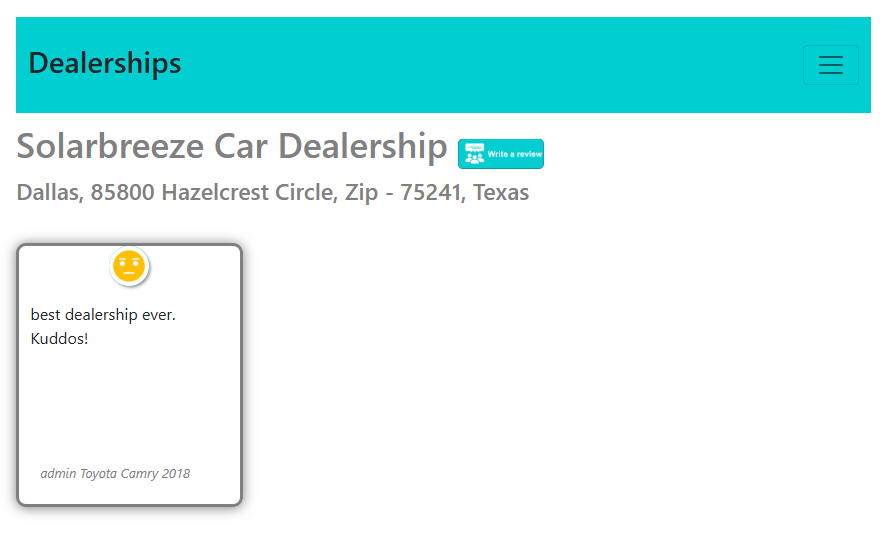Click the 'Write a review' text label
This screenshot has height=559, width=887.
click(x=515, y=154)
